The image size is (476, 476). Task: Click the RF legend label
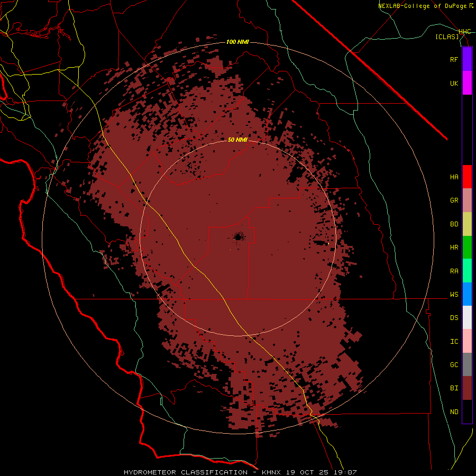pyautogui.click(x=454, y=59)
